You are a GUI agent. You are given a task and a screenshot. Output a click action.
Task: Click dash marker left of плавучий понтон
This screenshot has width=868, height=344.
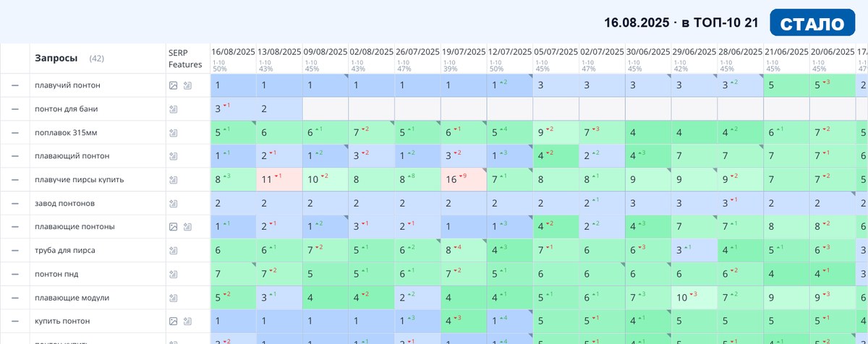14,85
